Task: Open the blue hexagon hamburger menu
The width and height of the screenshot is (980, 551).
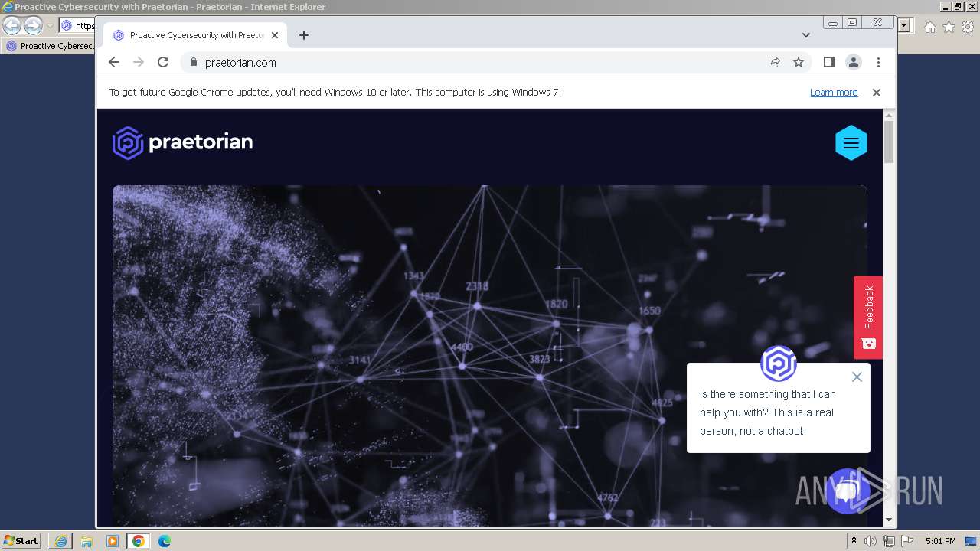Action: [x=851, y=143]
